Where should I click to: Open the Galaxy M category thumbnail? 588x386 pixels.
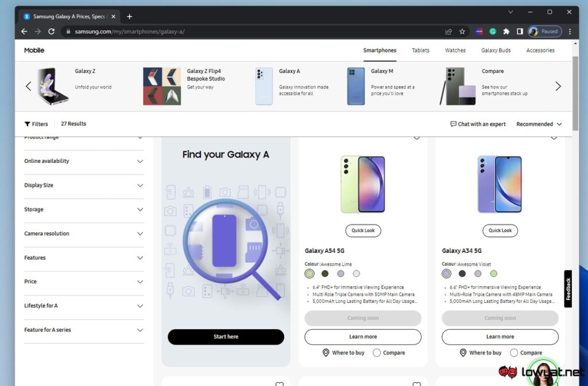[356, 86]
